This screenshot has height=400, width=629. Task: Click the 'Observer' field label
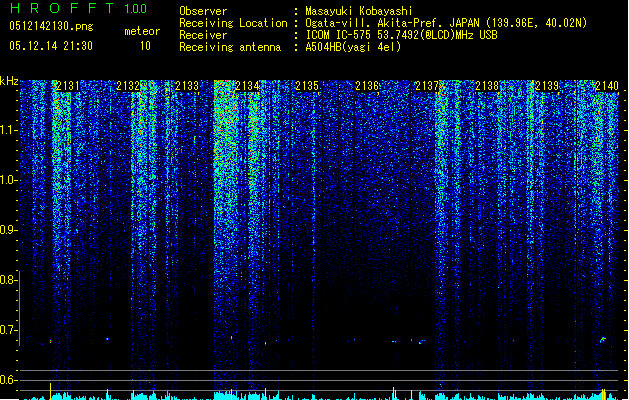[203, 11]
